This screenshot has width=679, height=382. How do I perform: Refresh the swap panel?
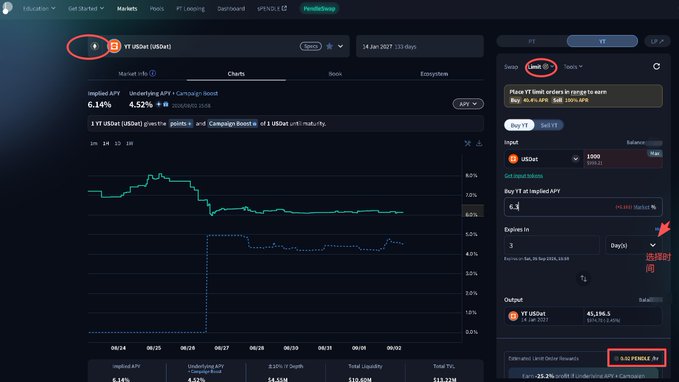pos(656,66)
